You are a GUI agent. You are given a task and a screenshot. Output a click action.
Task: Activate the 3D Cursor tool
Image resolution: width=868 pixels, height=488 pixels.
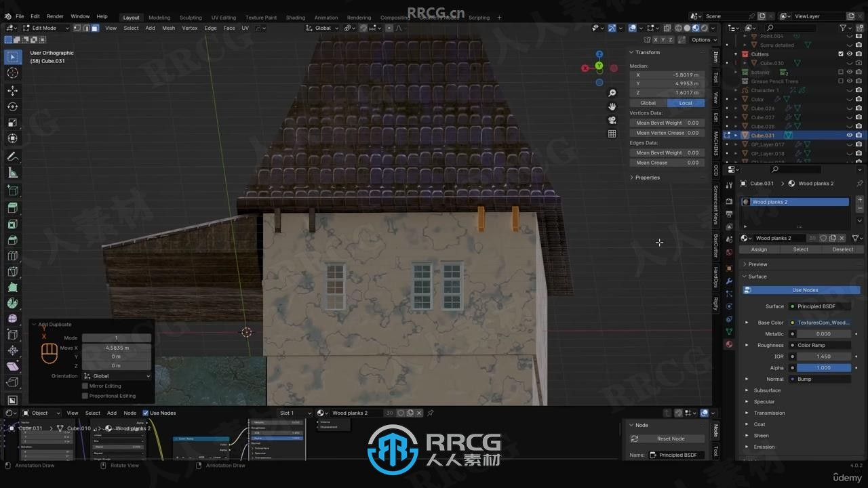[13, 73]
